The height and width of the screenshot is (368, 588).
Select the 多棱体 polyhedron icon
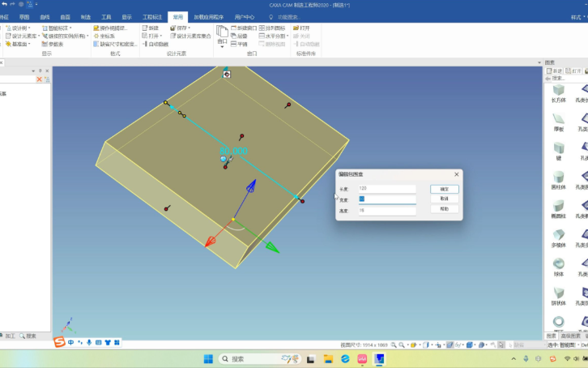(x=558, y=235)
